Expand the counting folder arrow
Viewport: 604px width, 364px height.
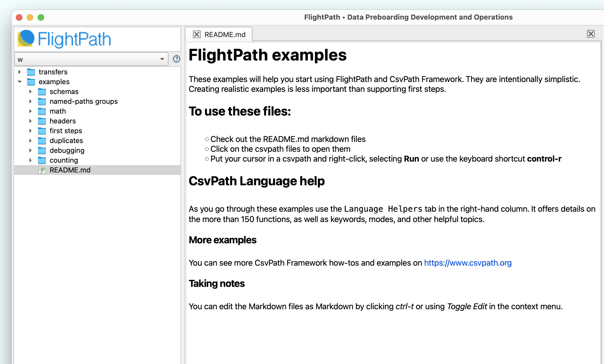point(30,160)
